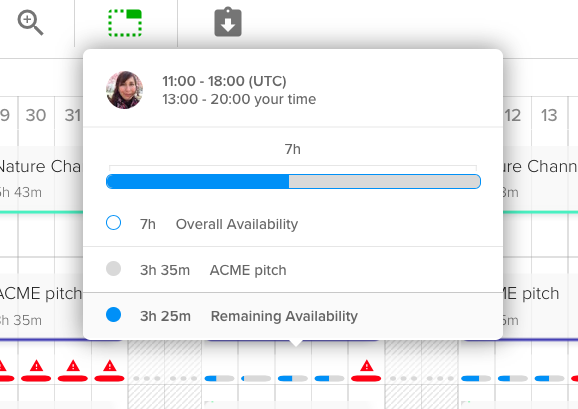
Task: Select the green dashed selection tool icon
Action: 125,23
